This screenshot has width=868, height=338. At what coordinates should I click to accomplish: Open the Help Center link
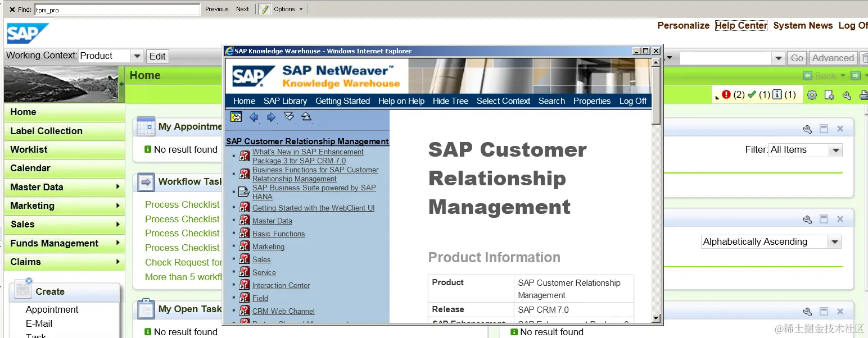pyautogui.click(x=741, y=25)
